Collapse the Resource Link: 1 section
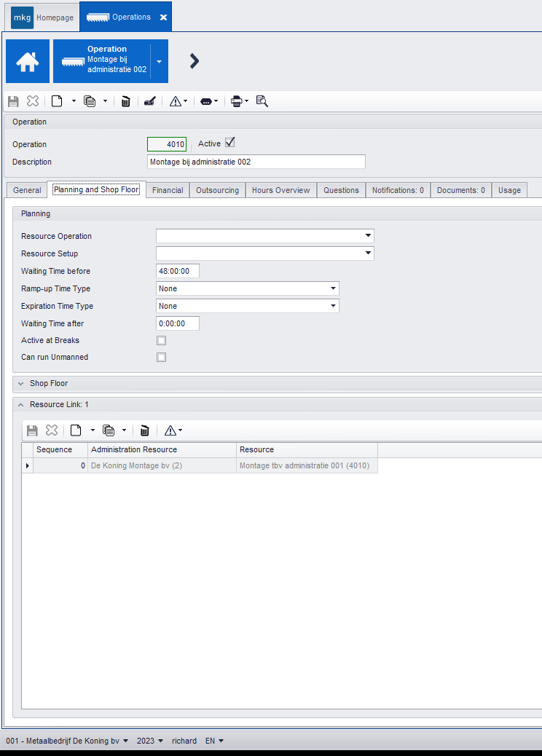Screen dimensions: 542x756 [x=20, y=405]
